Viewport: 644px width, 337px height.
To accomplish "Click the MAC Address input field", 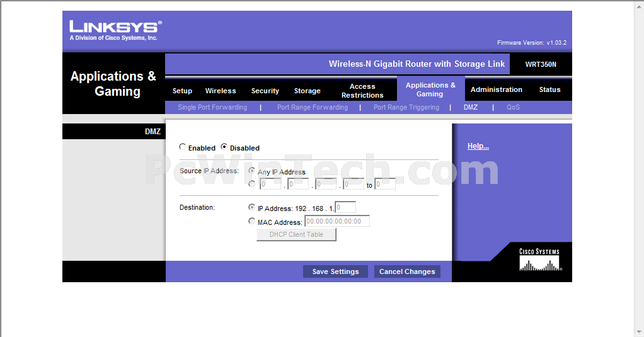I will [x=337, y=221].
